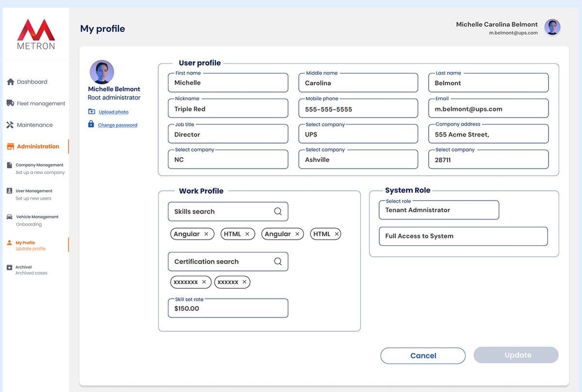Image resolution: width=582 pixels, height=392 pixels.
Task: Focus the Last name field
Action: (488, 83)
